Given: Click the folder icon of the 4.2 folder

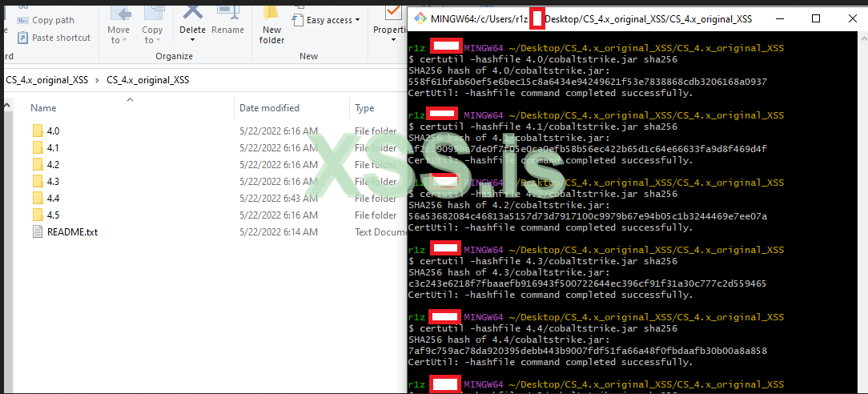Looking at the screenshot, I should [38, 164].
